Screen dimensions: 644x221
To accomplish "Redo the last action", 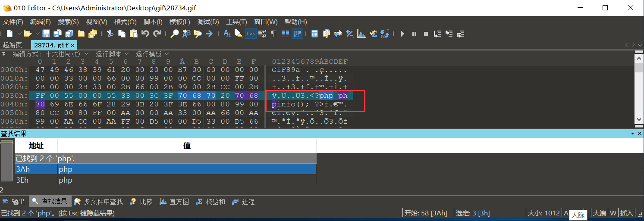I will point(157,34).
